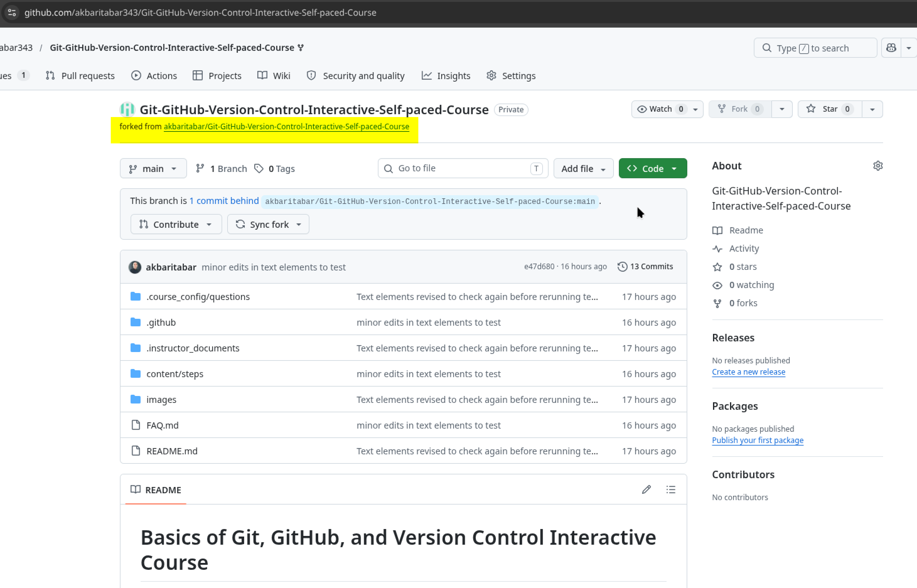
Task: Open the 0 watching link
Action: point(743,285)
